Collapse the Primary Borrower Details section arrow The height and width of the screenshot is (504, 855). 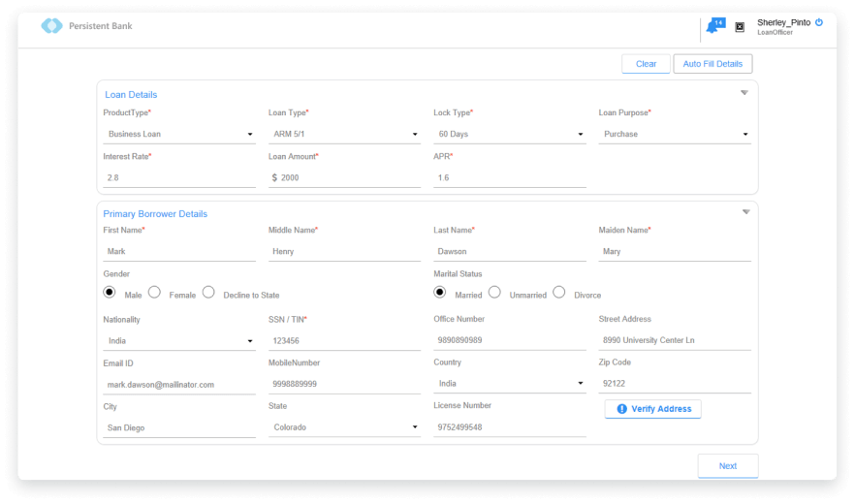(744, 212)
